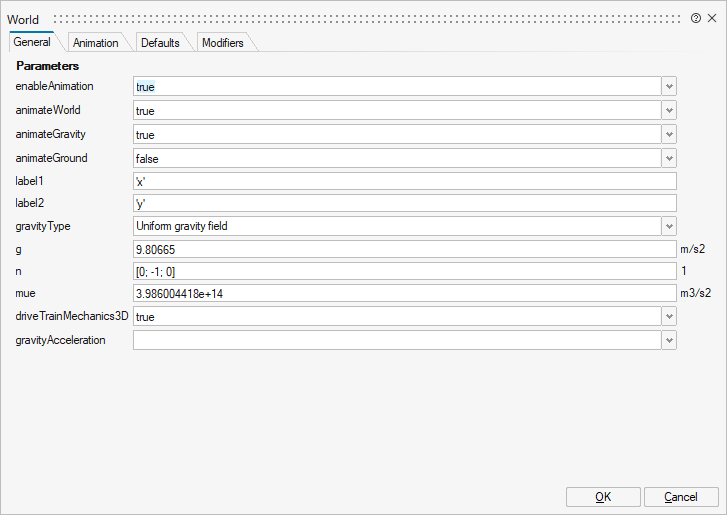Focus the g gravity constant field
727x515 pixels.
pyautogui.click(x=405, y=249)
